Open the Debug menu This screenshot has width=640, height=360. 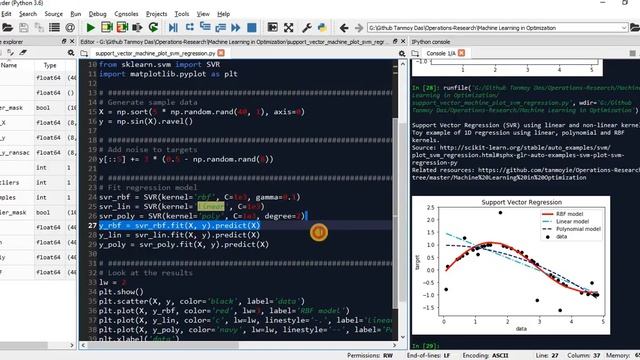click(98, 14)
